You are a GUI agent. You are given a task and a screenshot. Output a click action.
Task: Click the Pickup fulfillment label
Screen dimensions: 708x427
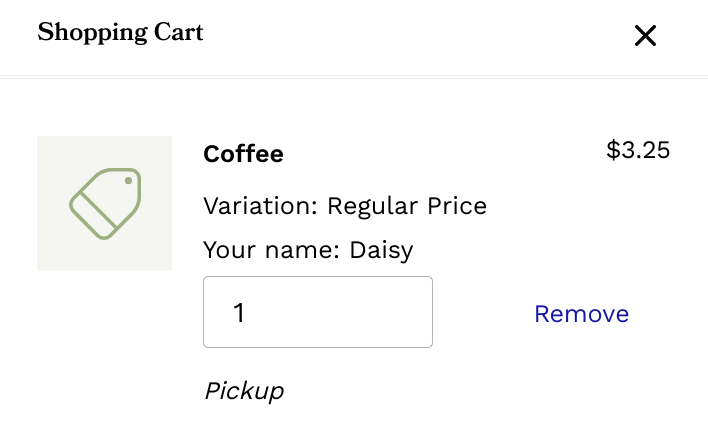coord(244,391)
